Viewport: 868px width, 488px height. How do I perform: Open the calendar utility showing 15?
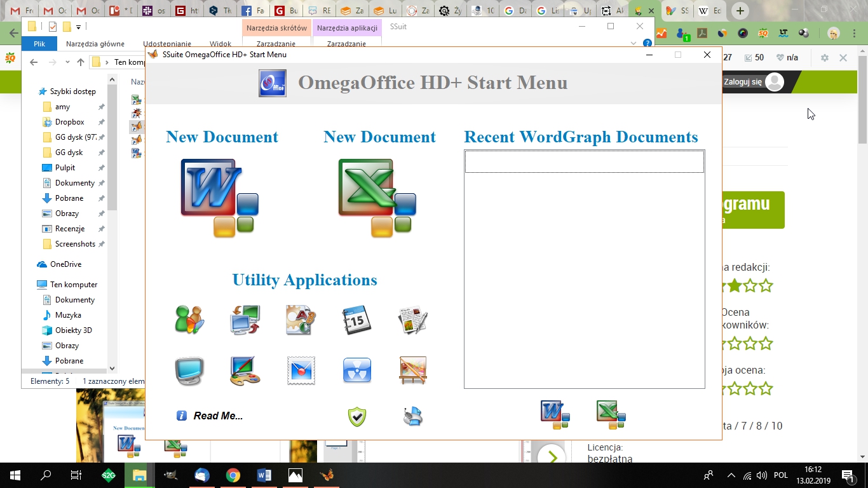[356, 320]
